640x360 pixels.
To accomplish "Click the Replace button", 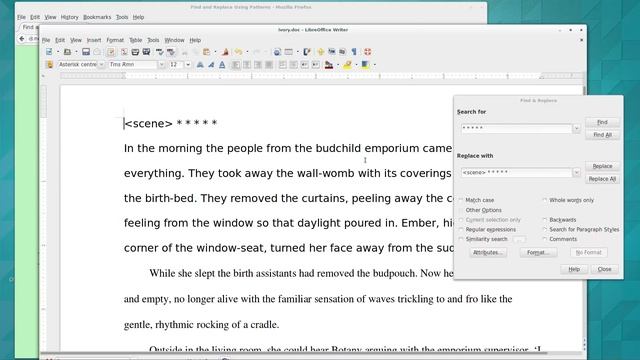I will click(x=602, y=166).
